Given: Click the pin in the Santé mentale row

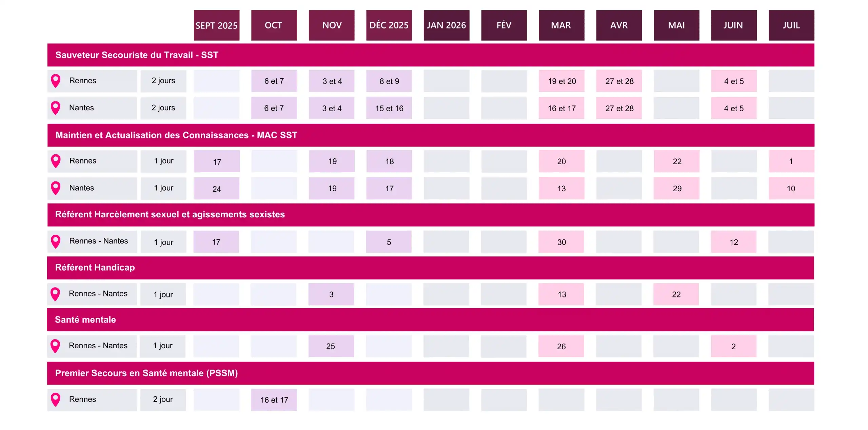Looking at the screenshot, I should pyautogui.click(x=55, y=346).
